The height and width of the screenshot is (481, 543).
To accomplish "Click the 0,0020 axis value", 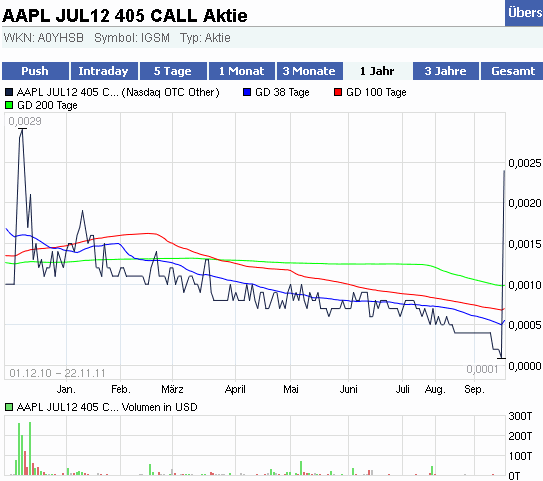I will coord(525,203).
